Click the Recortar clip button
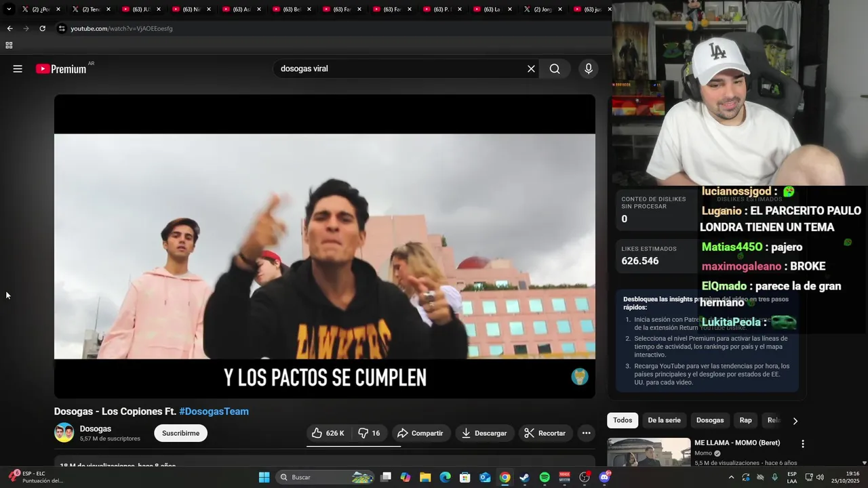868x488 pixels. click(x=545, y=433)
